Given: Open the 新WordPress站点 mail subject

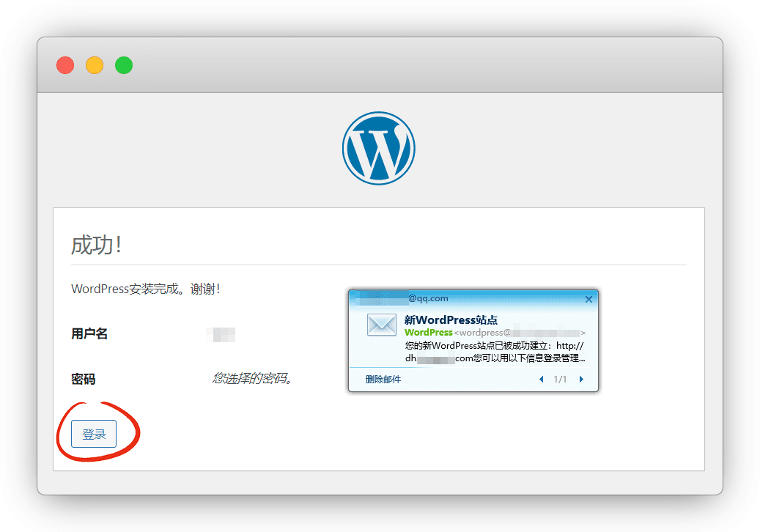Looking at the screenshot, I should 451,319.
